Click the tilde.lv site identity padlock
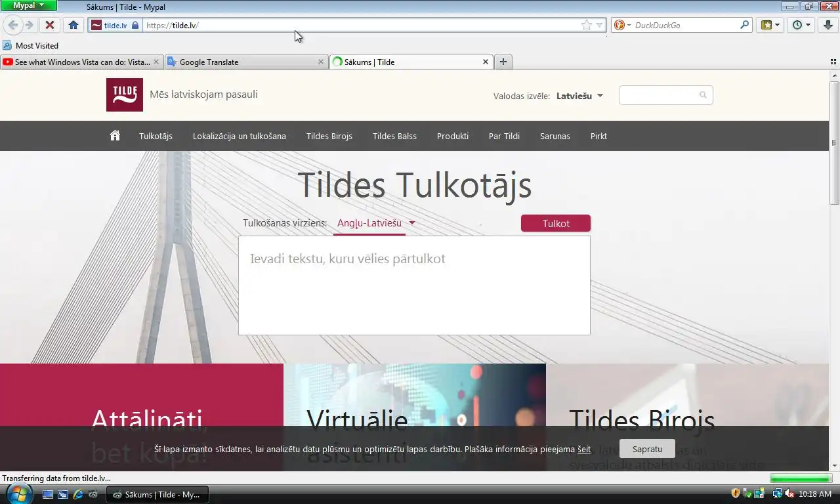Viewport: 840px width, 504px height. 135,25
